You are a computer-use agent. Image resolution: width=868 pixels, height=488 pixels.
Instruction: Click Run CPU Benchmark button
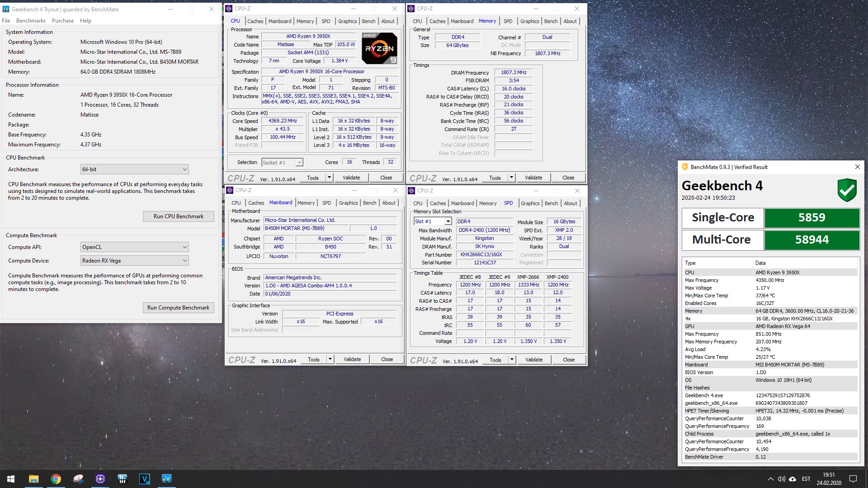pyautogui.click(x=179, y=216)
